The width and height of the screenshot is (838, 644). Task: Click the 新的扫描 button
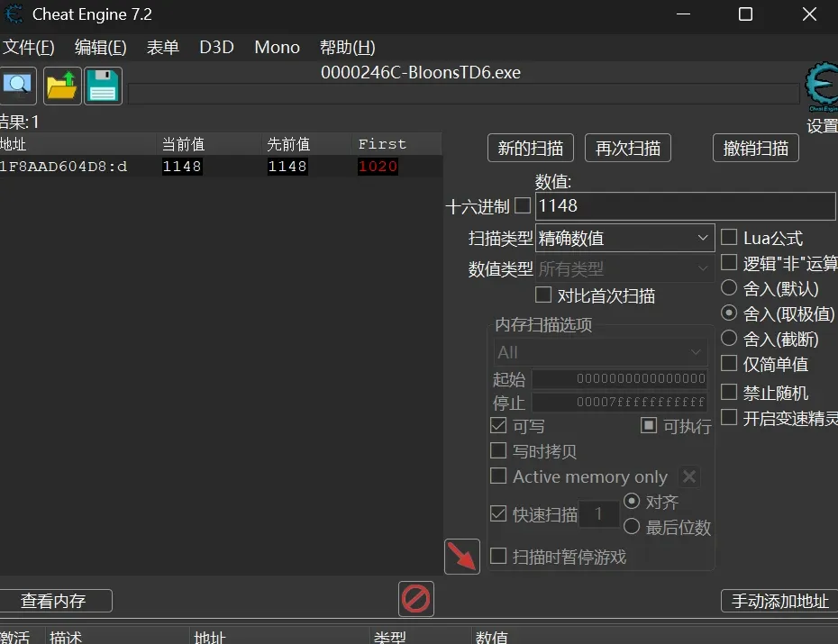click(531, 148)
